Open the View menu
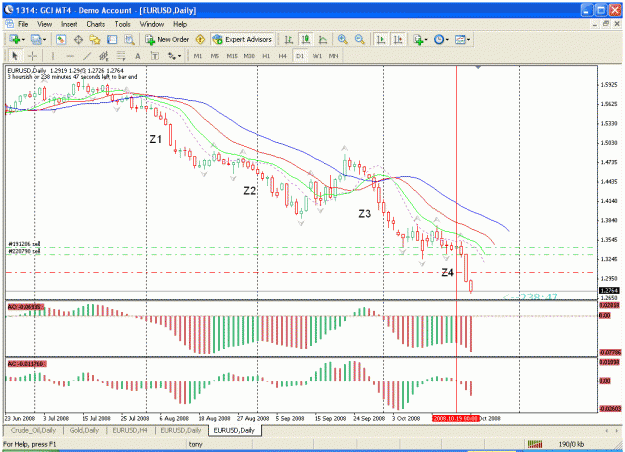The image size is (625, 452). (x=44, y=24)
